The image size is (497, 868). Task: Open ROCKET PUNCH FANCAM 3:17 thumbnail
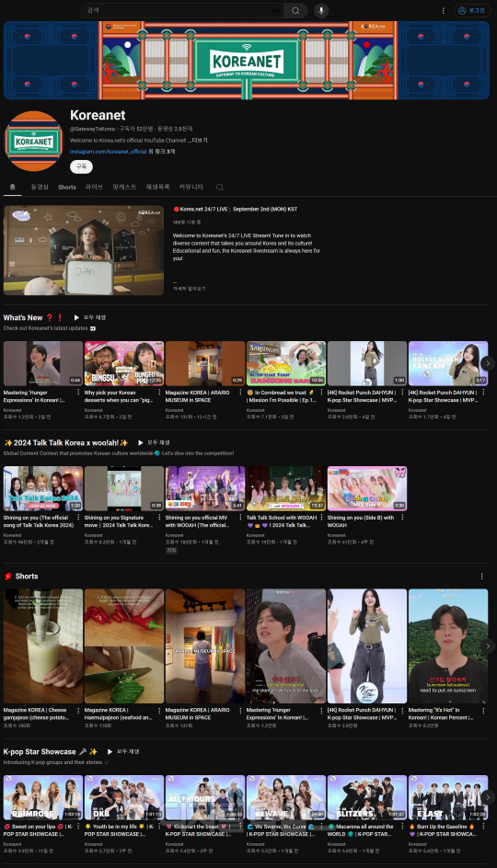coord(448,363)
